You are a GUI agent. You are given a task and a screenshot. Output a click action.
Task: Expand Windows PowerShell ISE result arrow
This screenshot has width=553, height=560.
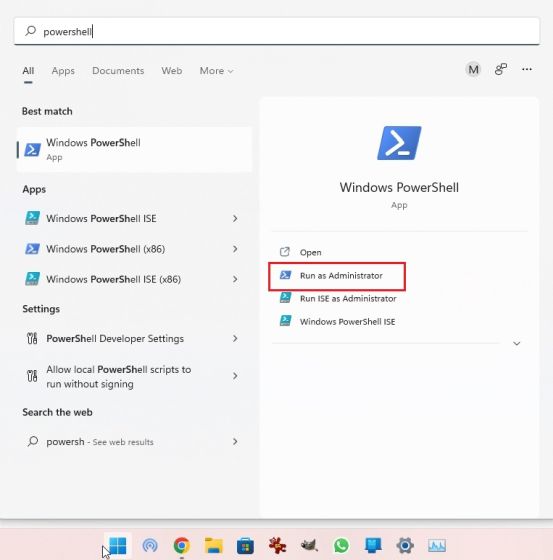(x=235, y=218)
